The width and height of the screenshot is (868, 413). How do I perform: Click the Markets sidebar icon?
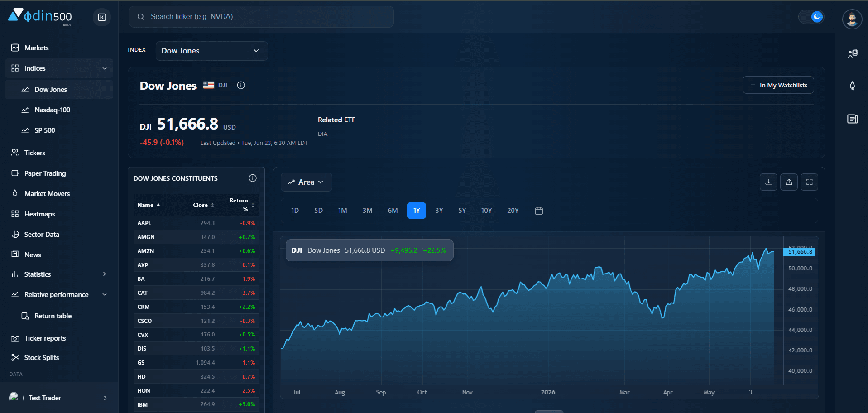tap(15, 48)
